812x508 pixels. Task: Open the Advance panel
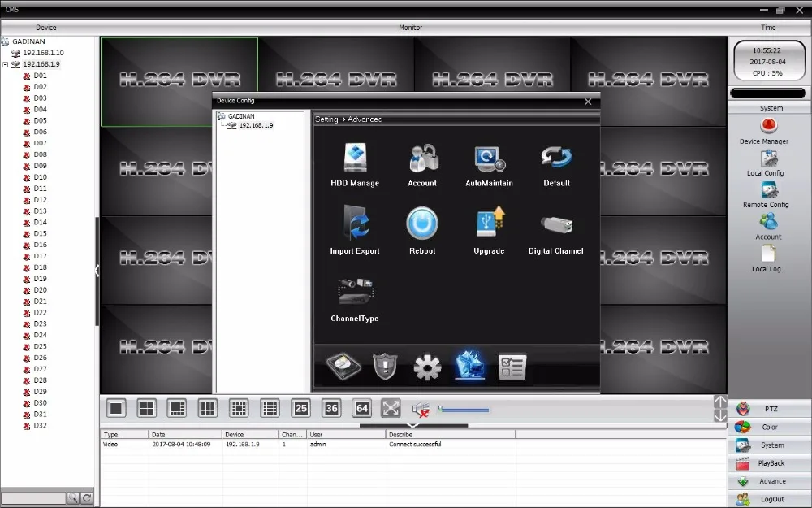[770, 481]
